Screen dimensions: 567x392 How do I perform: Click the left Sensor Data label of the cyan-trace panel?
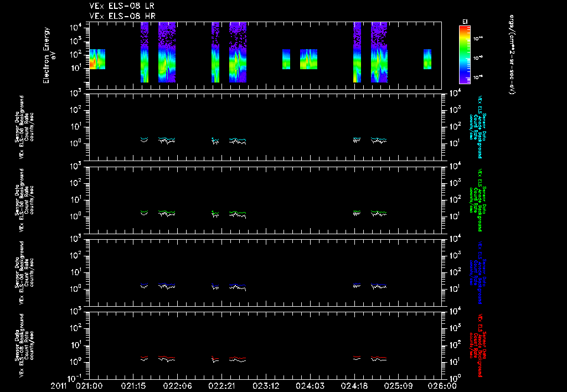[24, 127]
